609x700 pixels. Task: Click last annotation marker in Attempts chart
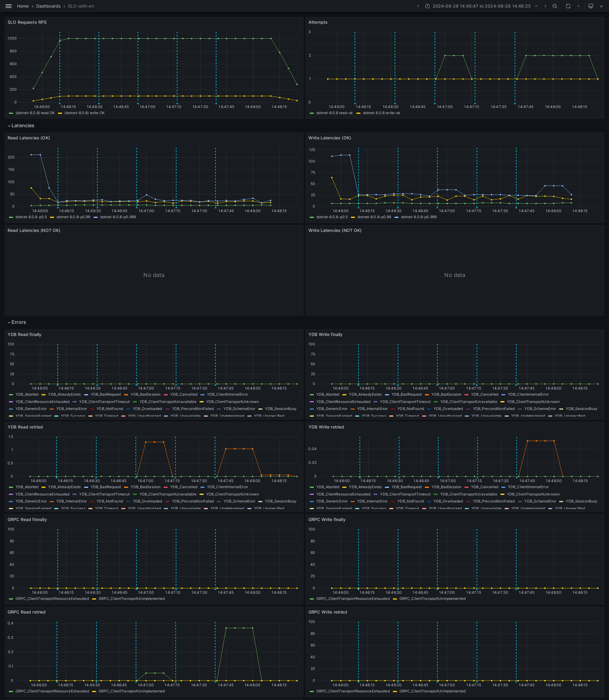pyautogui.click(x=515, y=103)
